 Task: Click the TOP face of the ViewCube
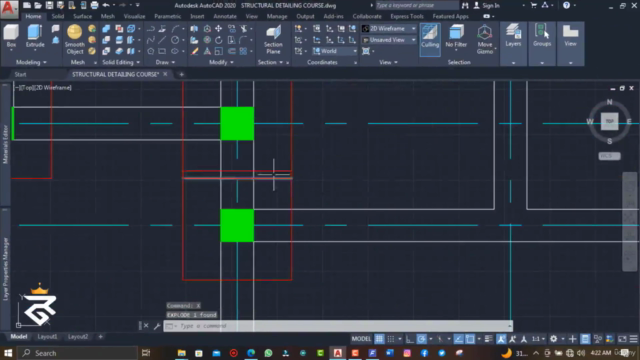pyautogui.click(x=609, y=121)
